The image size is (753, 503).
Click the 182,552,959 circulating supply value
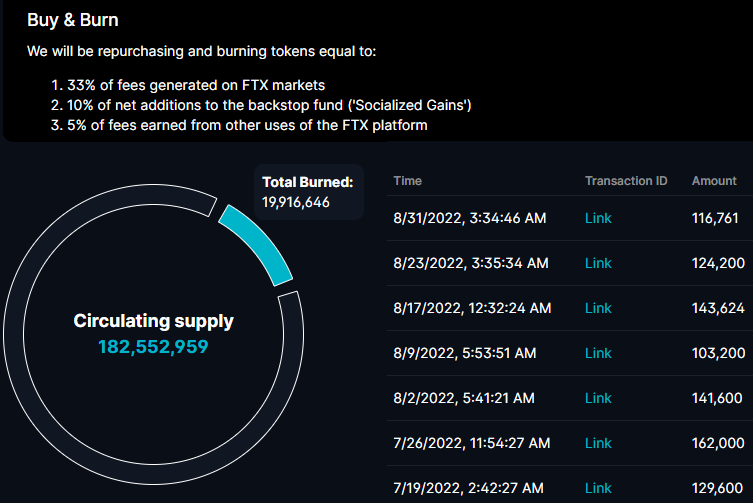tap(153, 347)
